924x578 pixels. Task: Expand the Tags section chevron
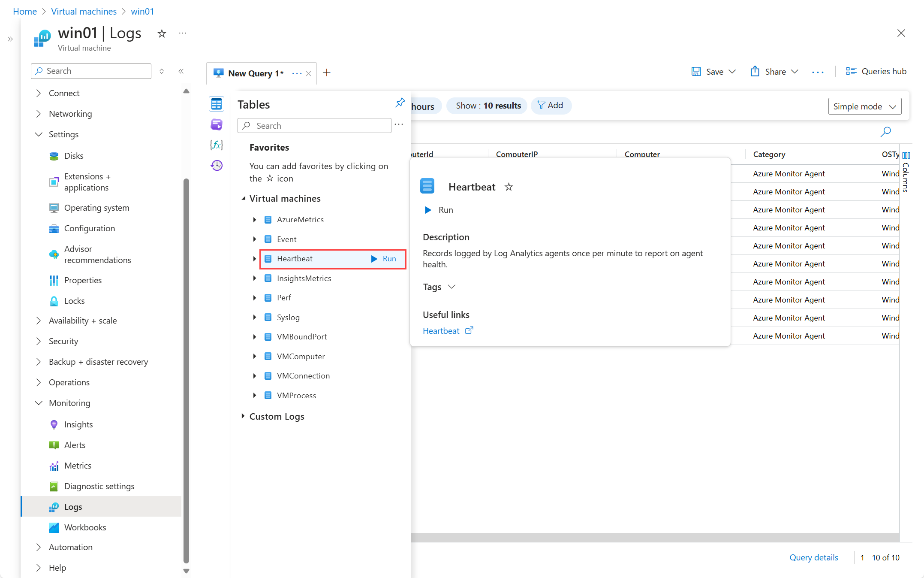[x=451, y=287]
